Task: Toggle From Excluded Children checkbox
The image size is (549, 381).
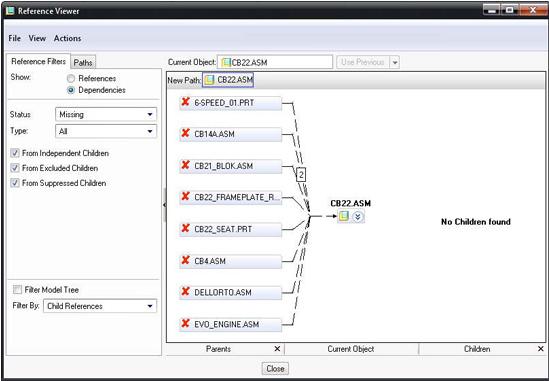Action: click(15, 168)
